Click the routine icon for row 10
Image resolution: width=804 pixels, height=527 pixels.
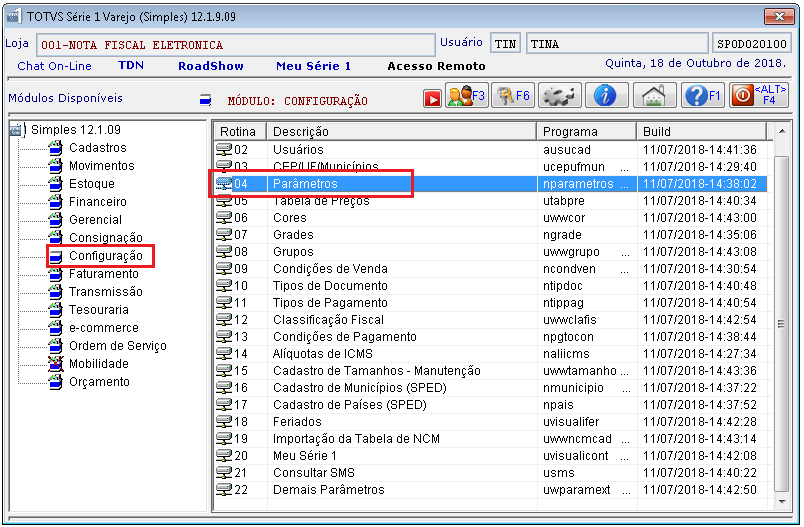coord(224,286)
